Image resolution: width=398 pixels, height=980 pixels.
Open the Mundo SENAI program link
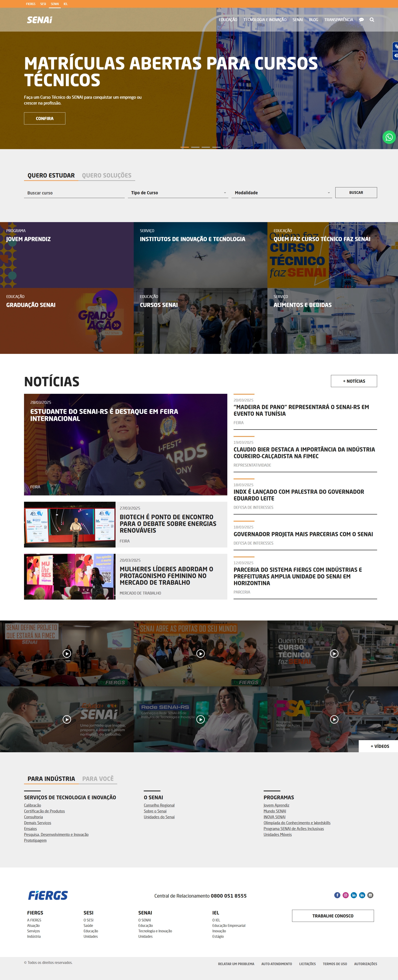point(275,811)
